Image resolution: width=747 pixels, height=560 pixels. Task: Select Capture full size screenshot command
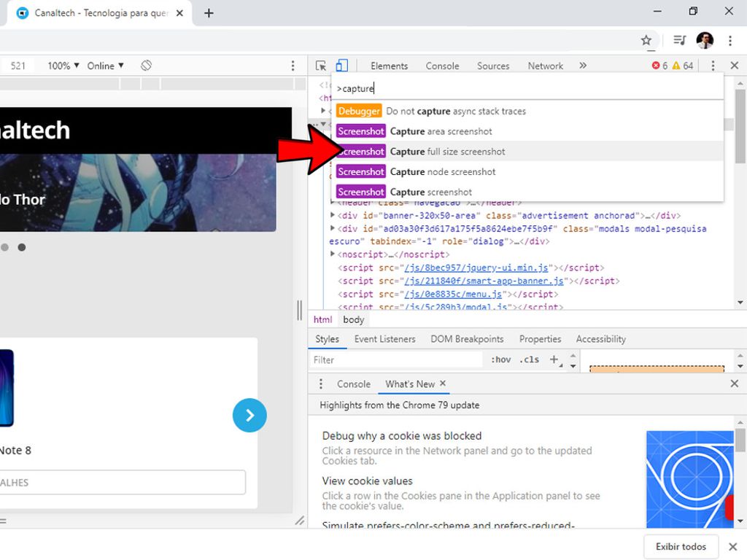tap(527, 152)
